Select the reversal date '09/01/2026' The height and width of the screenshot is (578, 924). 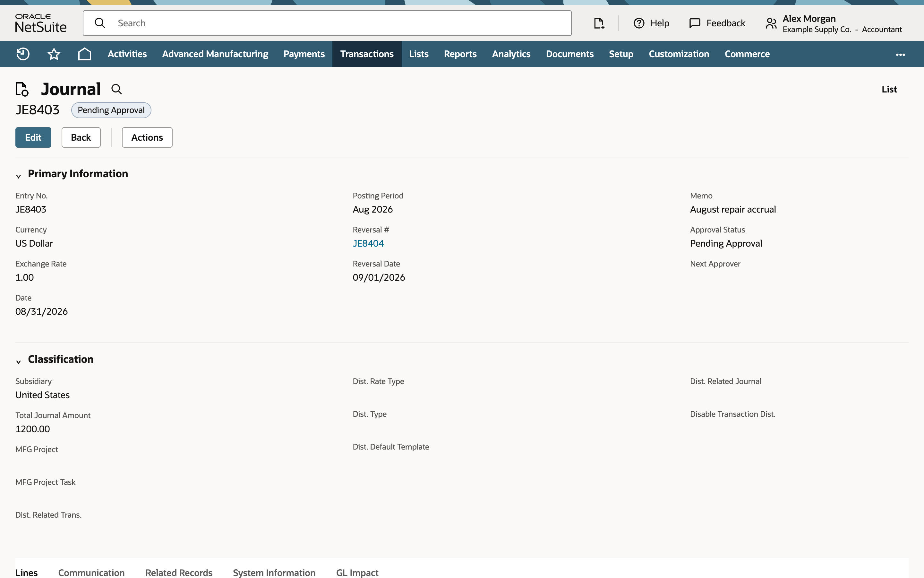[379, 277]
